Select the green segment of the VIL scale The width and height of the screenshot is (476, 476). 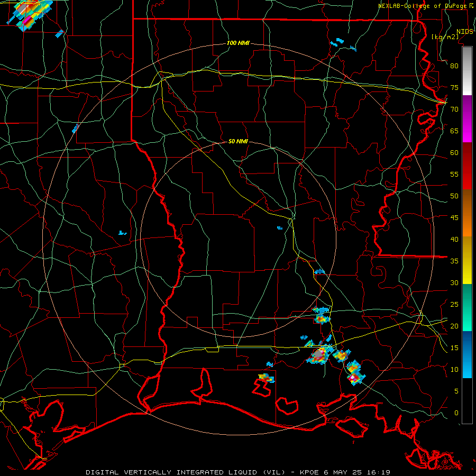tap(467, 307)
